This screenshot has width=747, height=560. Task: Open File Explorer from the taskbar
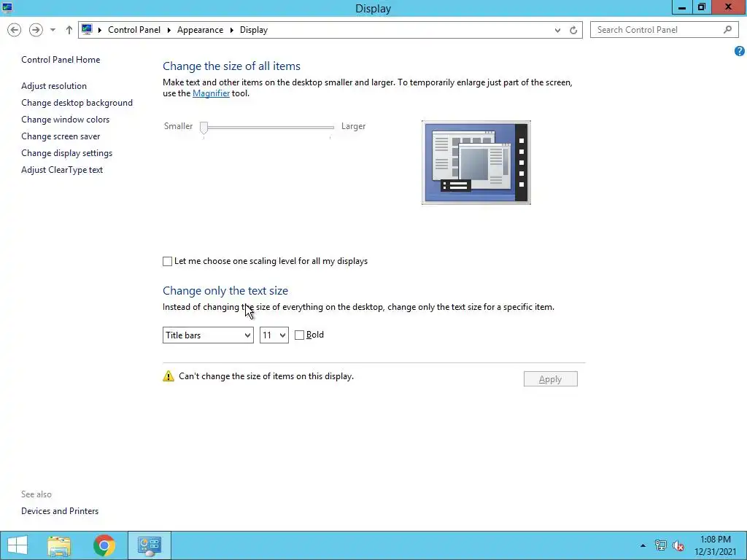[x=60, y=545]
